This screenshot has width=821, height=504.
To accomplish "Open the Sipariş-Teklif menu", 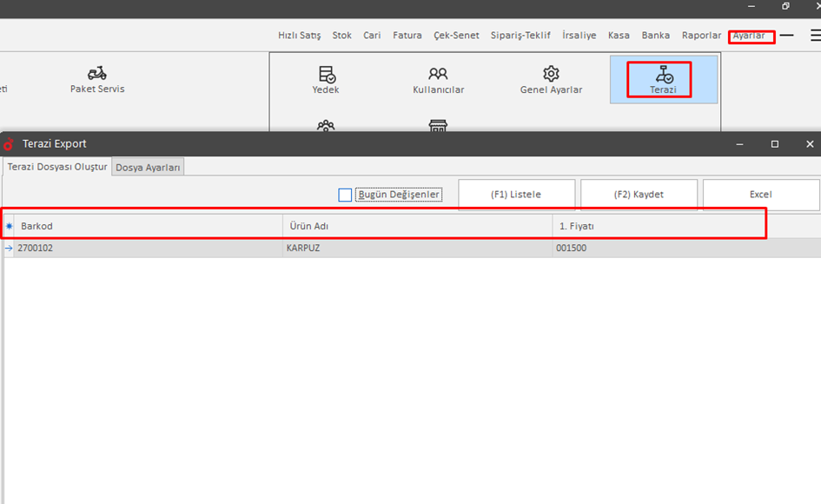I will click(520, 35).
